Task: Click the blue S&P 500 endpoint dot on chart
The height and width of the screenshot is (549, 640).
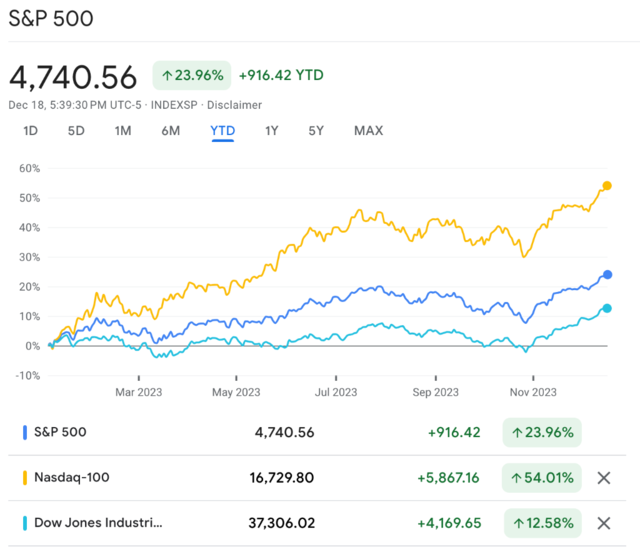Action: tap(607, 275)
